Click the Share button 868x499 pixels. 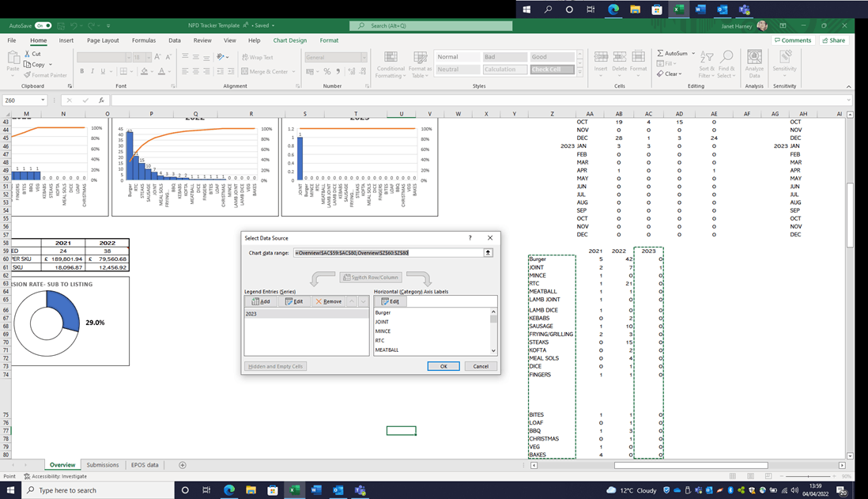tap(834, 40)
